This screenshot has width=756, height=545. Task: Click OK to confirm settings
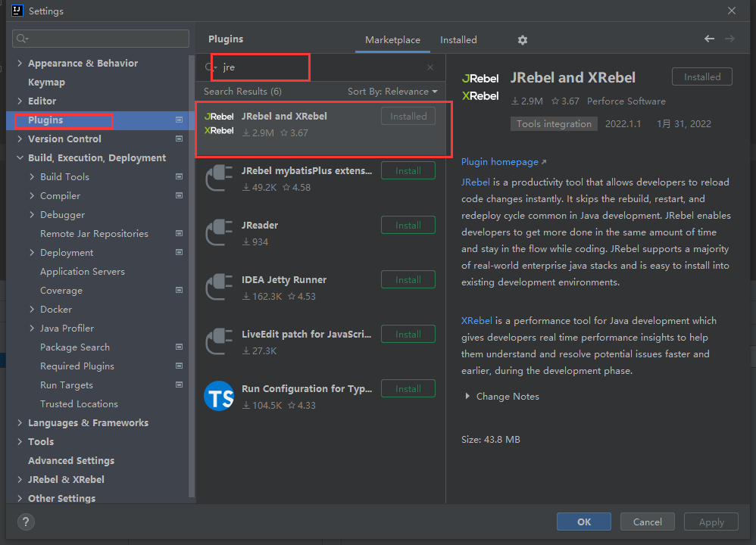coord(584,522)
